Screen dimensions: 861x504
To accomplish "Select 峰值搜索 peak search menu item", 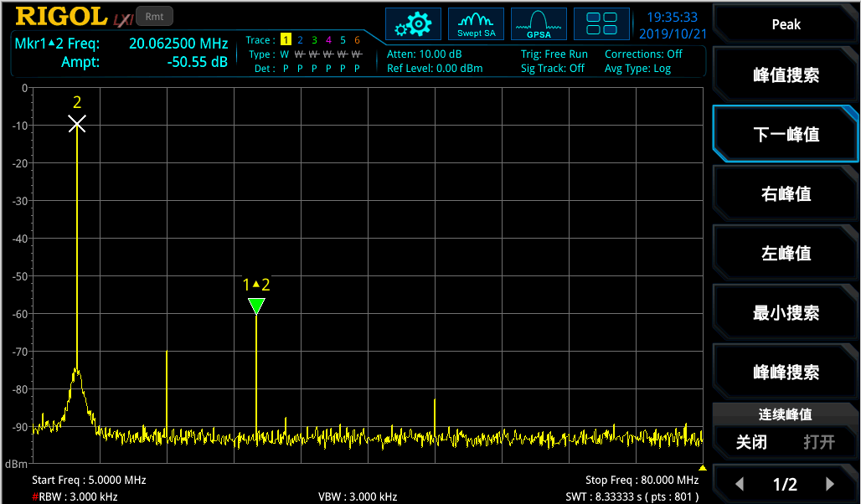I will [x=786, y=75].
